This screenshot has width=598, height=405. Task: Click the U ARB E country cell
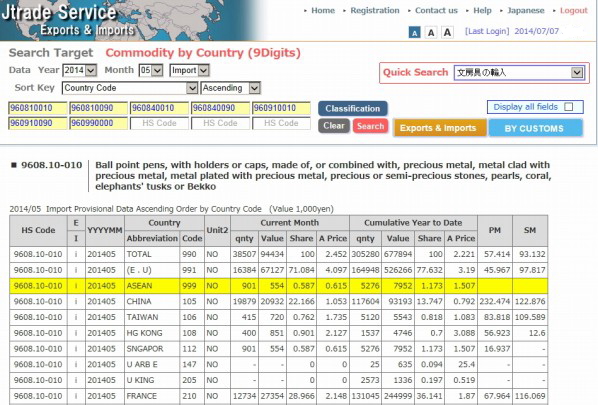[x=152, y=365]
